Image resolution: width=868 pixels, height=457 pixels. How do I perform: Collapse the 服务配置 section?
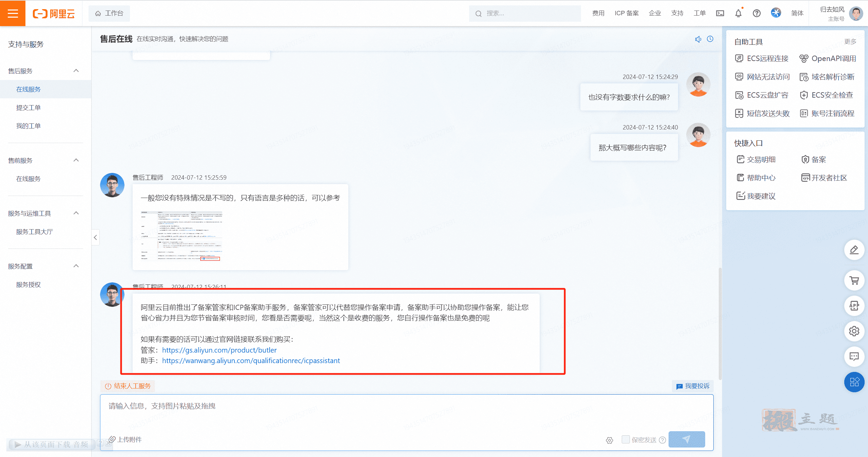pyautogui.click(x=76, y=266)
